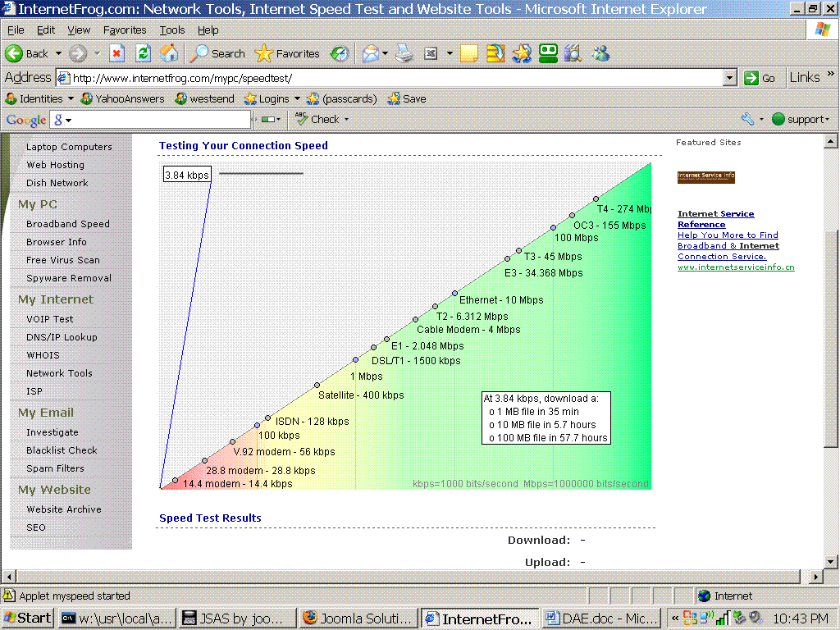Run the ABC spell Check button

[x=317, y=119]
